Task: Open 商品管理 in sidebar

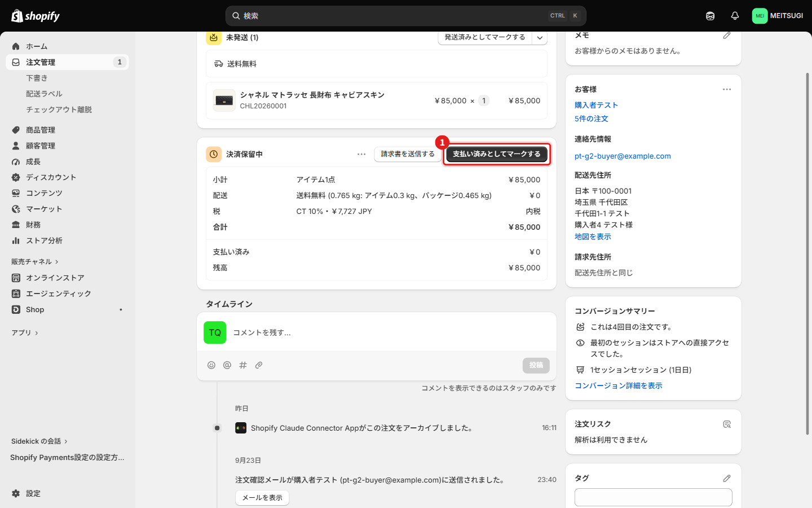Action: tap(67, 130)
